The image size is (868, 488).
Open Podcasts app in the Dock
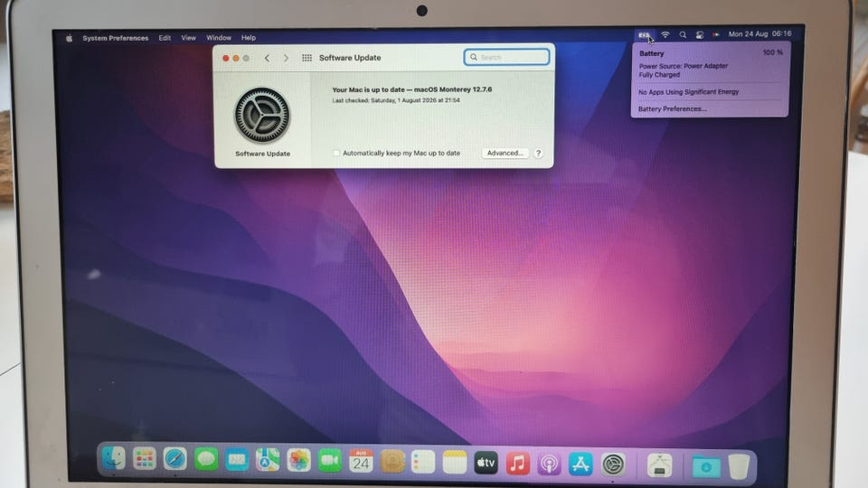[549, 464]
